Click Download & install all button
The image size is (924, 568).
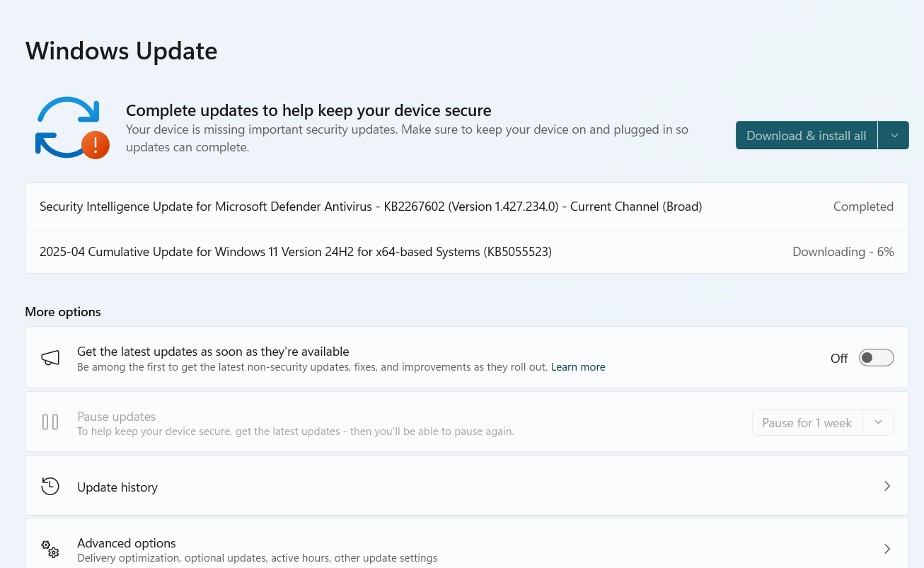807,136
